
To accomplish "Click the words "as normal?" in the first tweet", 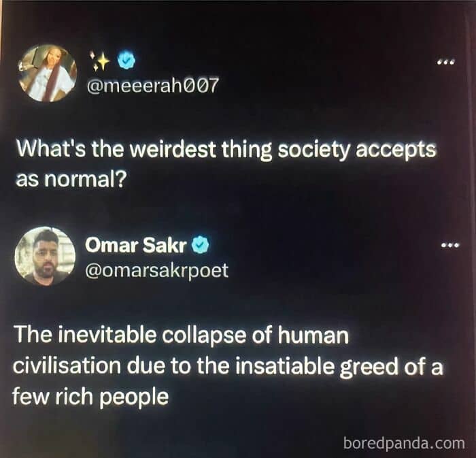I will pyautogui.click(x=71, y=180).
